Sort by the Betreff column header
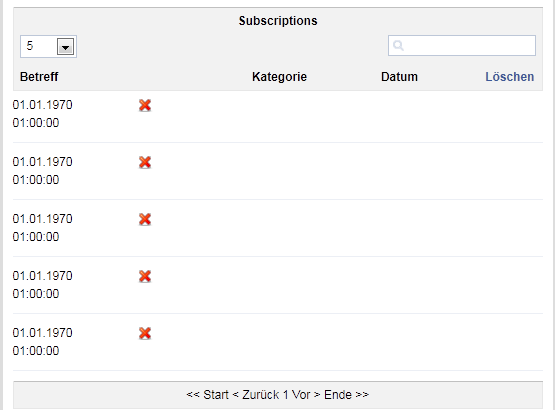555x410 pixels. coord(39,76)
